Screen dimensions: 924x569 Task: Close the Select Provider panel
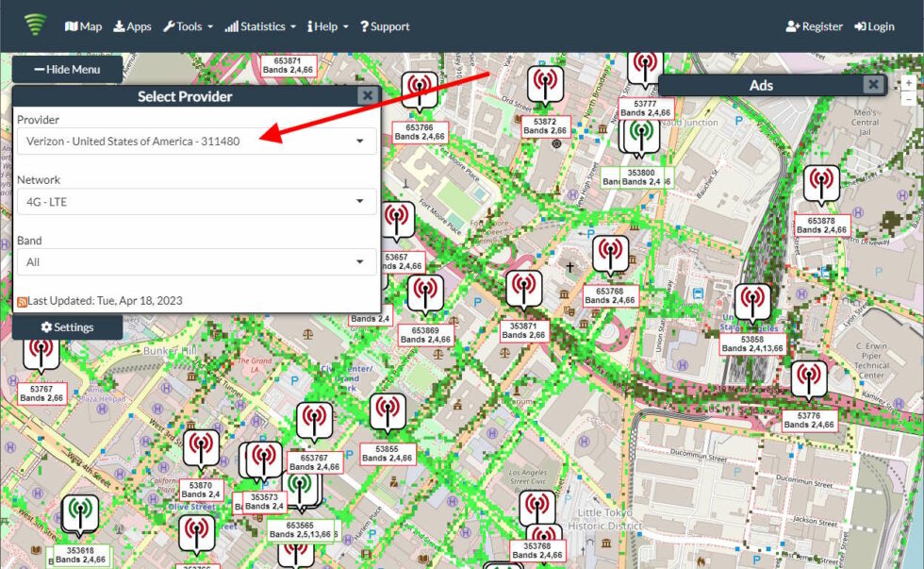tap(367, 95)
